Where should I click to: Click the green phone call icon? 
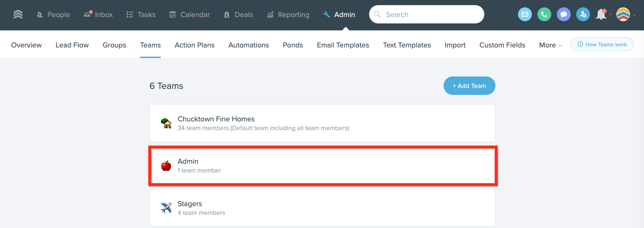click(x=544, y=15)
